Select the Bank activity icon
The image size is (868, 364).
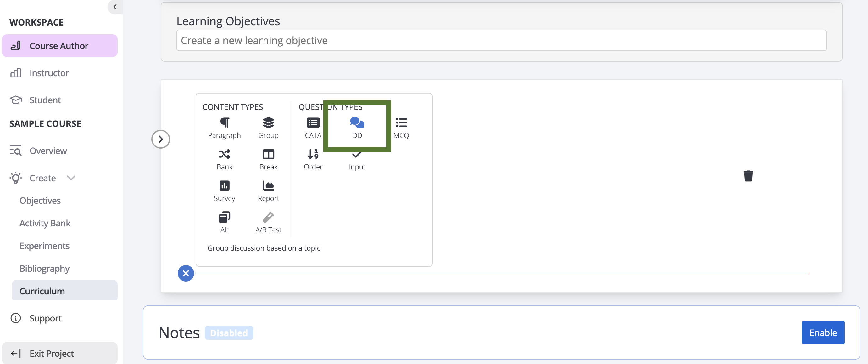pos(225,159)
